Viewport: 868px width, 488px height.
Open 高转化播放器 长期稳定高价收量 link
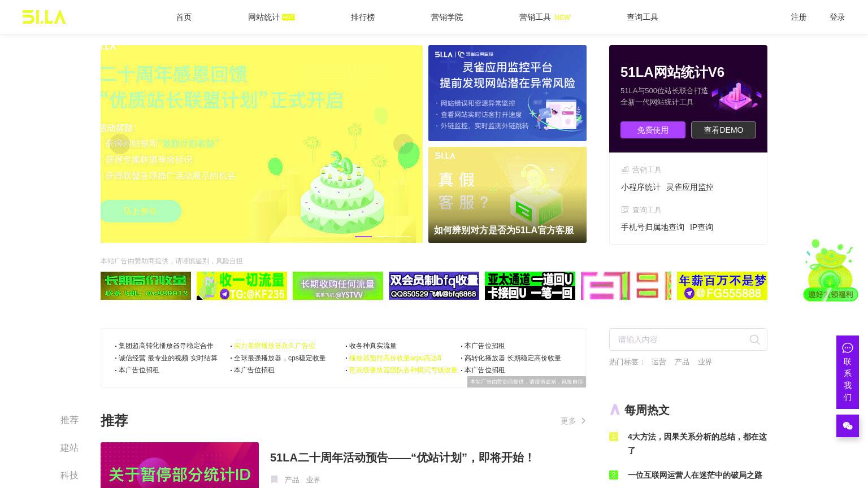coord(513,358)
